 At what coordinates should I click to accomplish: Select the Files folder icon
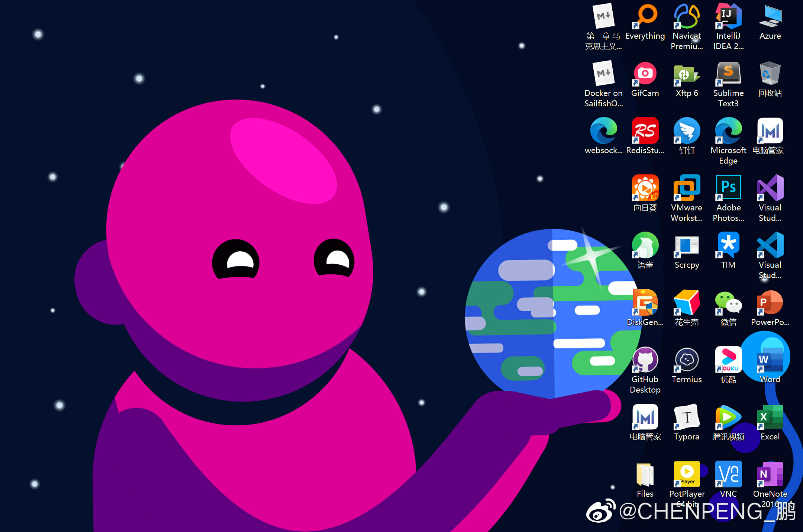point(645,474)
